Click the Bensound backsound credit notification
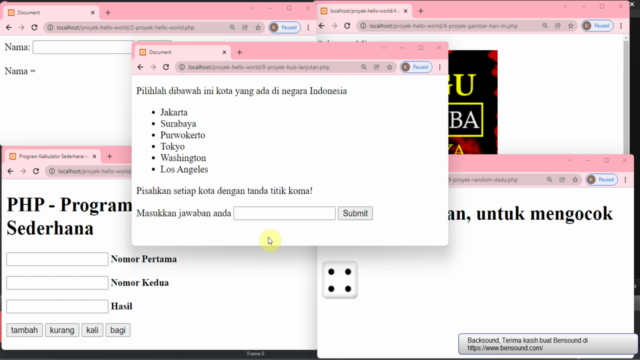 pyautogui.click(x=548, y=344)
